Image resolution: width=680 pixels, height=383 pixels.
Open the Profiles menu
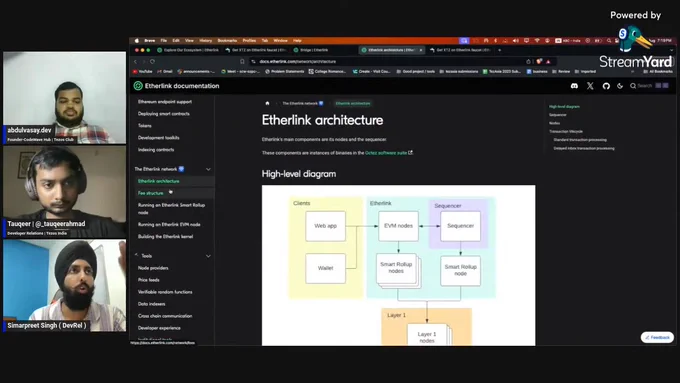pyautogui.click(x=249, y=41)
